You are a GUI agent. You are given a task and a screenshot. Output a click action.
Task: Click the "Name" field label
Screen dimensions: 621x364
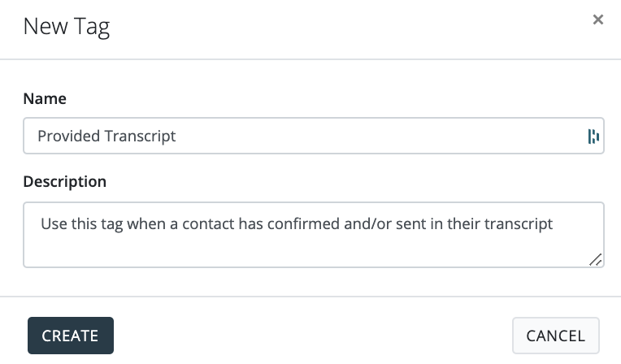45,99
